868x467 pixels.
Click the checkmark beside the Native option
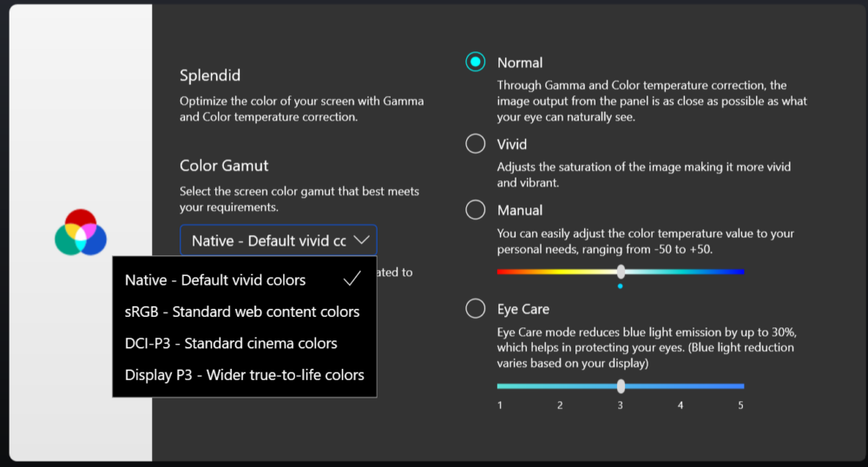(x=352, y=280)
